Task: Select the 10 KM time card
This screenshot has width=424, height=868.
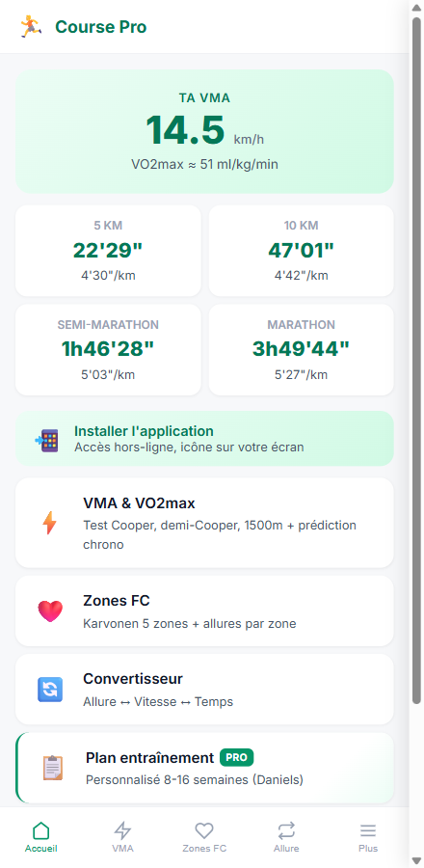Action: pyautogui.click(x=302, y=251)
